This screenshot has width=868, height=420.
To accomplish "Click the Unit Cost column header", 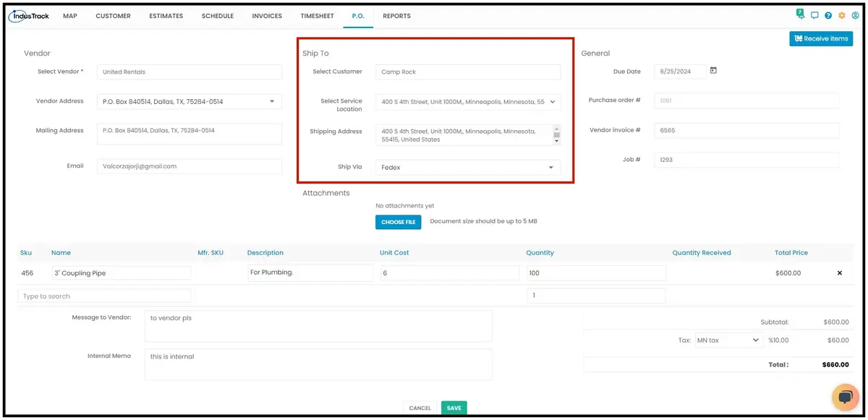I will point(394,253).
